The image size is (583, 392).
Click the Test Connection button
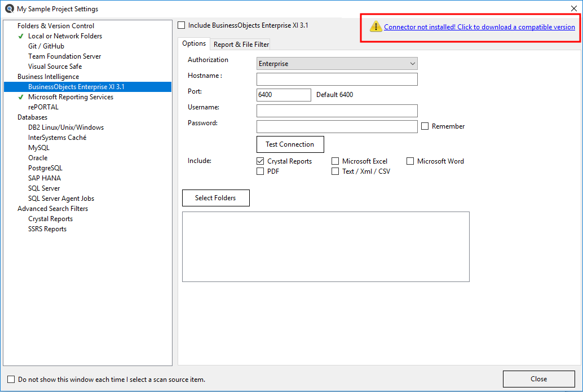coord(290,144)
